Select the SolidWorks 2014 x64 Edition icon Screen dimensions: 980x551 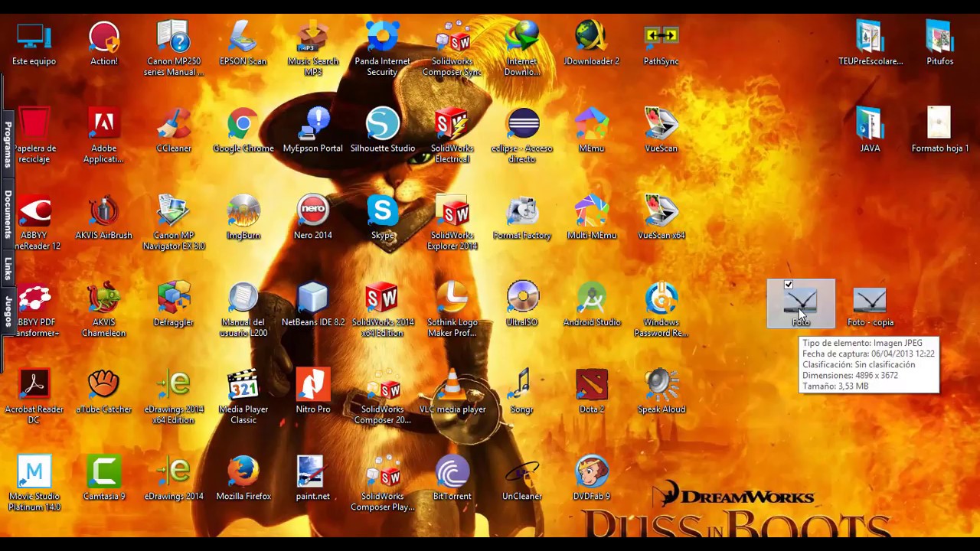383,298
